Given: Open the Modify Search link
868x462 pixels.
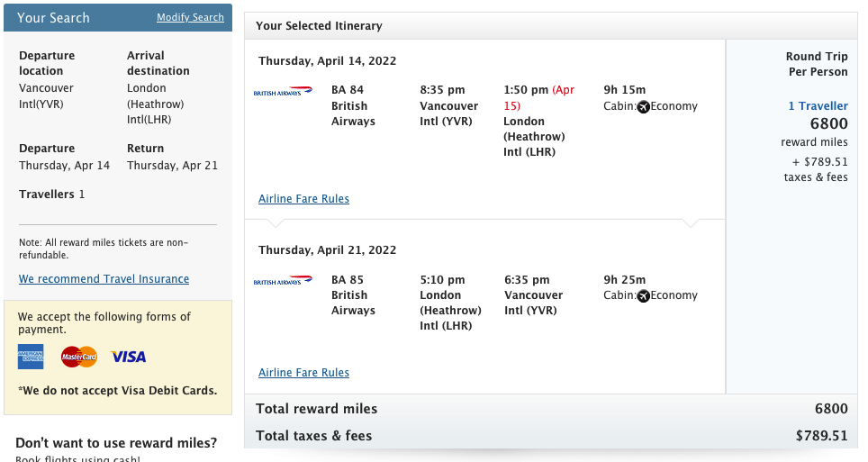Looking at the screenshot, I should point(190,18).
